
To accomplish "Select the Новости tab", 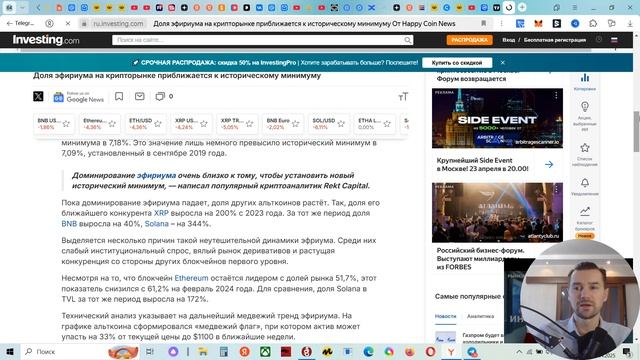I will tap(445, 316).
